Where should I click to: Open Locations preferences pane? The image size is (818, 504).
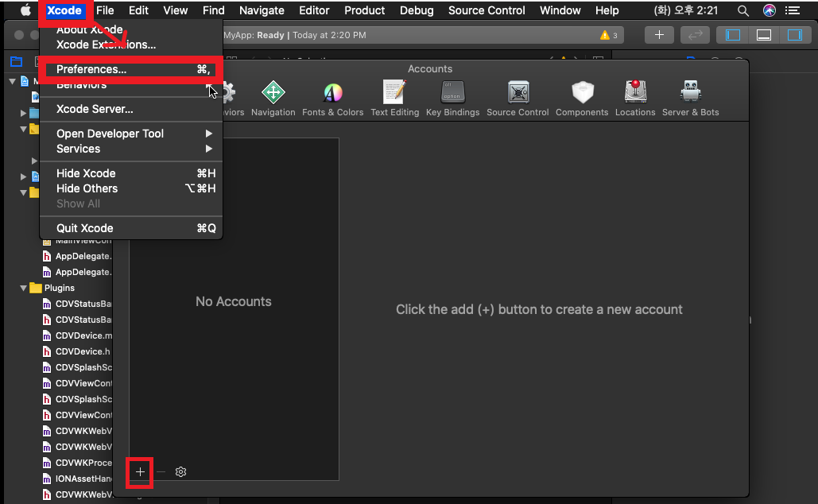pyautogui.click(x=635, y=99)
